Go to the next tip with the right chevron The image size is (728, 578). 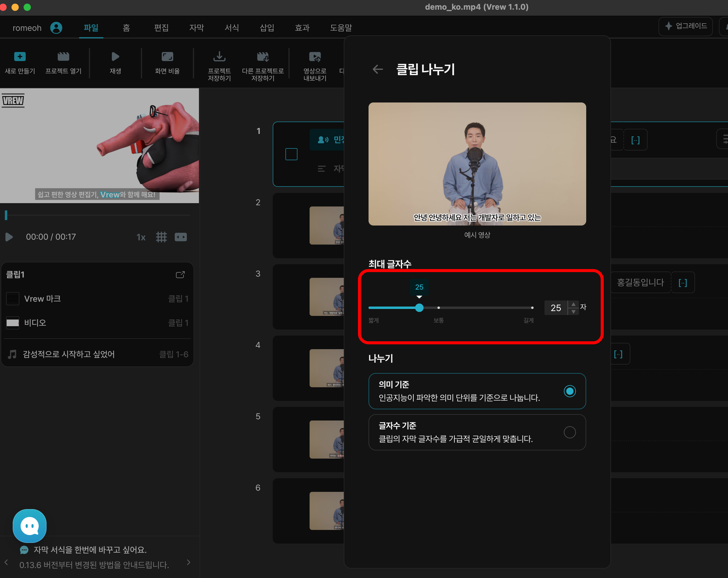(188, 562)
